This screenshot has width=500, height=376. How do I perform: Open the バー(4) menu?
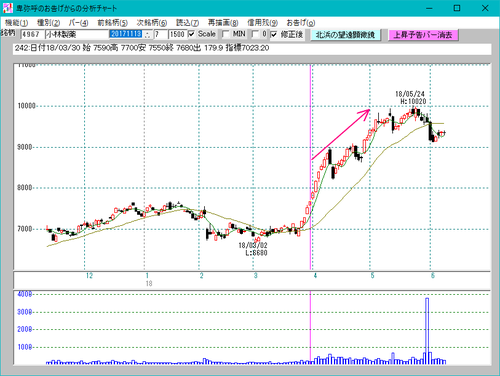[x=78, y=23]
